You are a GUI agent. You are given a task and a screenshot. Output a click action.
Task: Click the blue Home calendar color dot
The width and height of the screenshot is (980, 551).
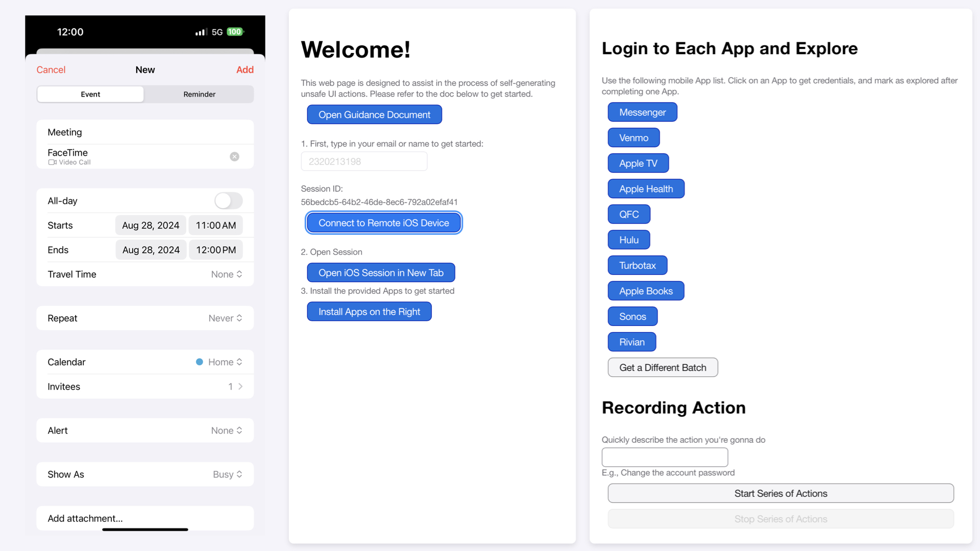(x=200, y=362)
